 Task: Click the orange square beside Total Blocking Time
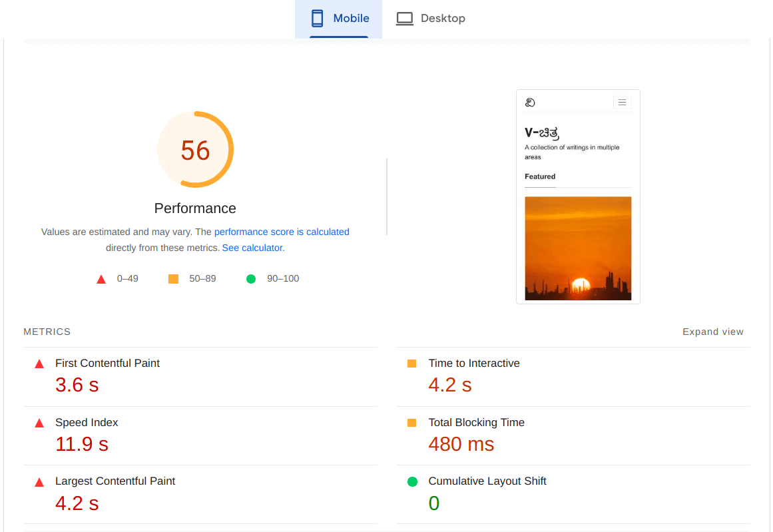[411, 422]
